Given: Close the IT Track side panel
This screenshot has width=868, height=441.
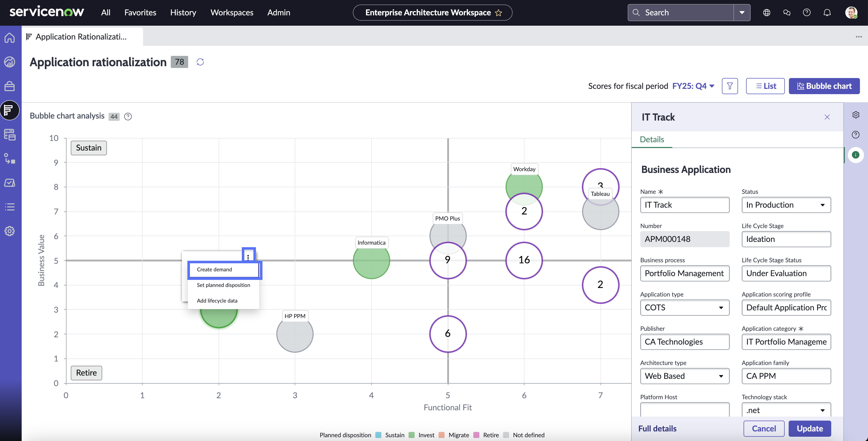Looking at the screenshot, I should (x=827, y=117).
